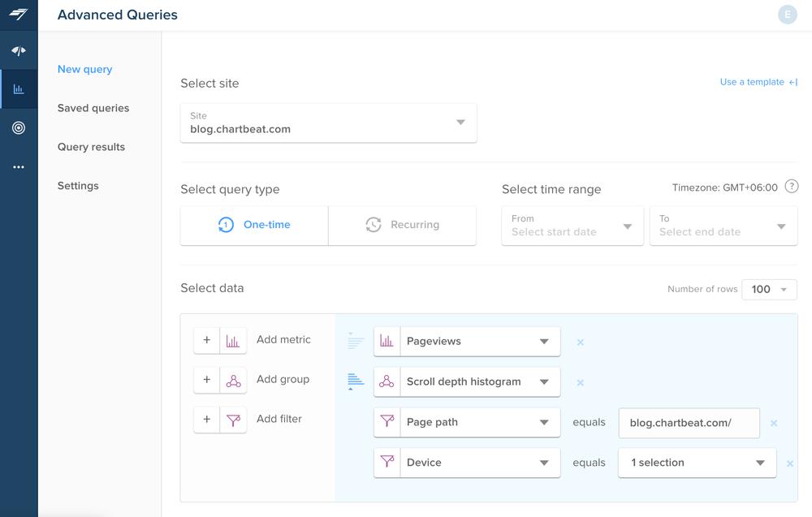Click the Add filter label
The image size is (812, 517).
(x=279, y=419)
